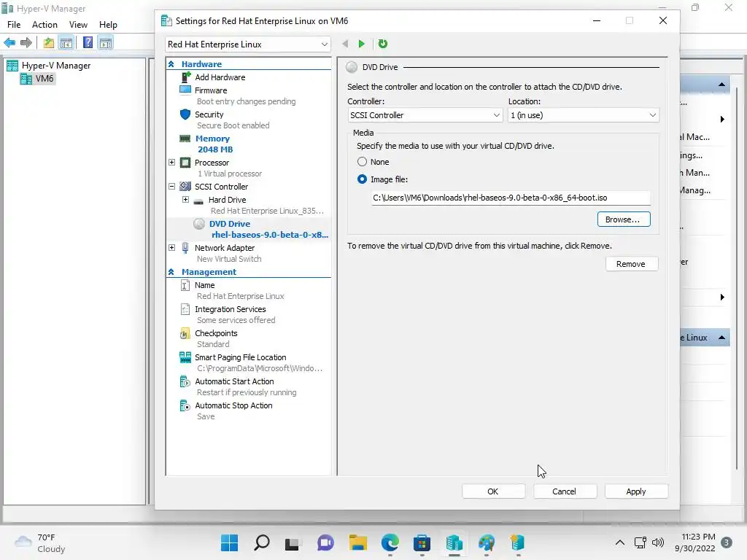The image size is (747, 560).
Task: Open Hyper-V Manager help question icon
Action: click(88, 42)
